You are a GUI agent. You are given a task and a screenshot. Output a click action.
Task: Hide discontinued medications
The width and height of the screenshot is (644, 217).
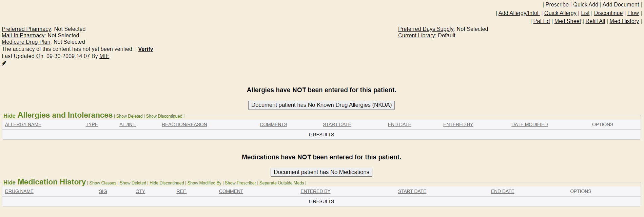(167, 183)
